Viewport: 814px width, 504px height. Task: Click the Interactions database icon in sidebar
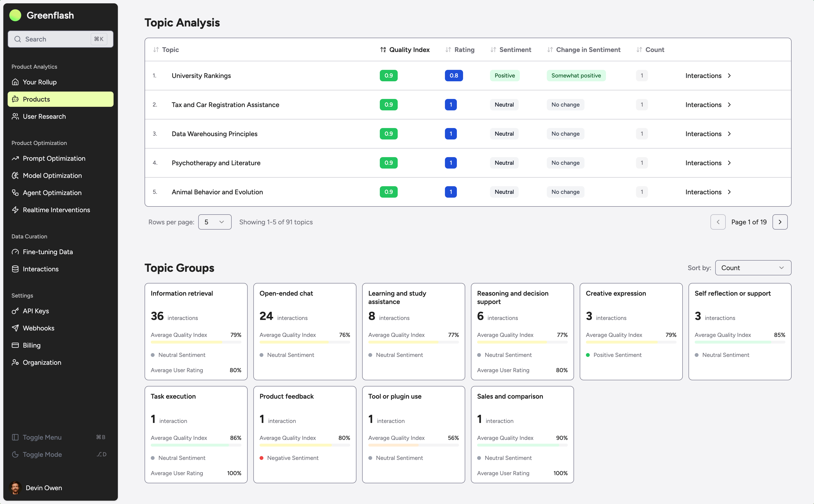15,269
